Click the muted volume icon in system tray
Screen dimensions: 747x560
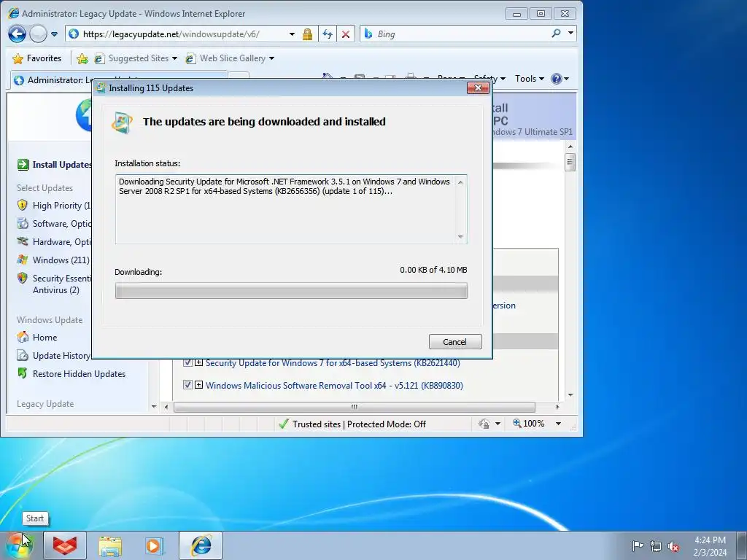tap(673, 546)
